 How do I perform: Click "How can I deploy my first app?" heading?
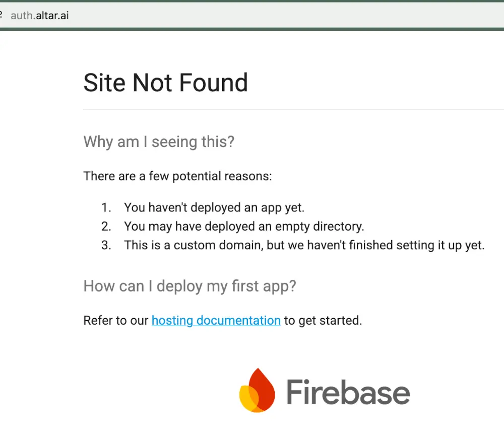coord(190,286)
